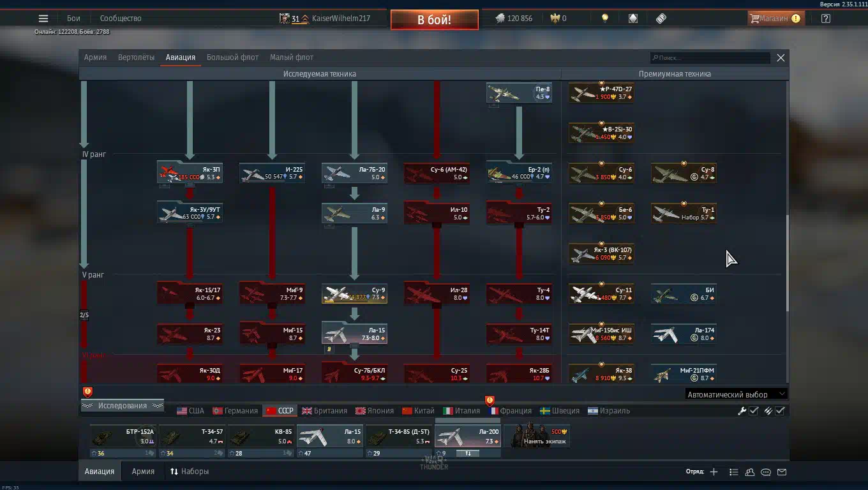Click the Поиск search field

(x=710, y=57)
